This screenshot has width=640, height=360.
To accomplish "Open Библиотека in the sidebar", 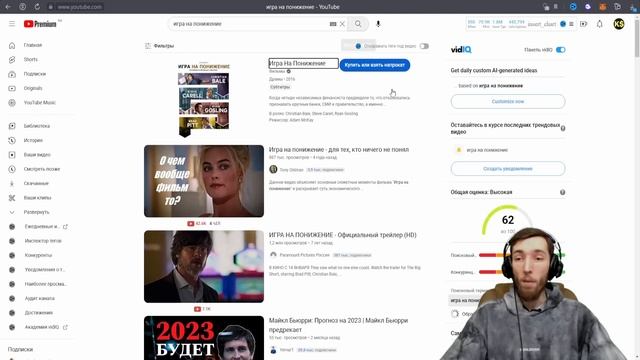I will click(36, 126).
